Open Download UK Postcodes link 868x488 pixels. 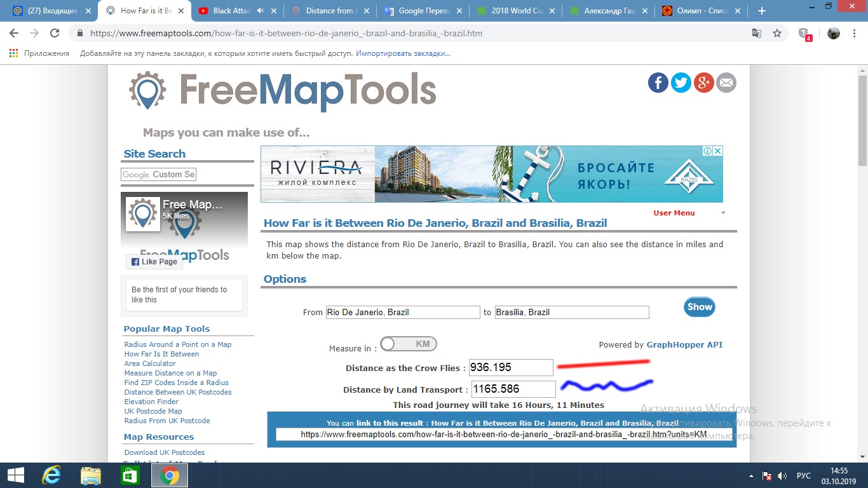165,452
